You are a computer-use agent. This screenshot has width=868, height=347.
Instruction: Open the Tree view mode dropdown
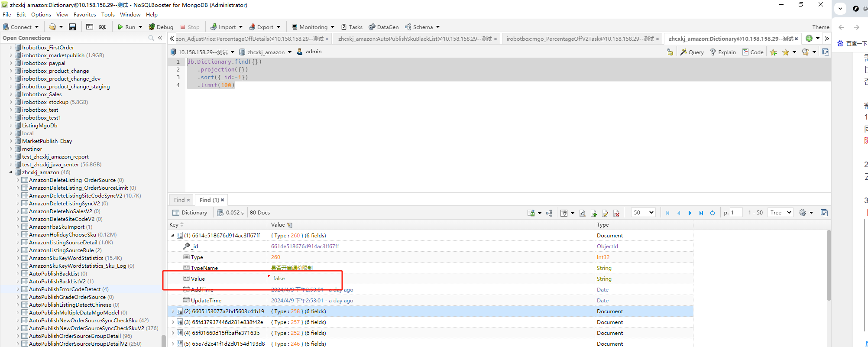[x=781, y=213]
